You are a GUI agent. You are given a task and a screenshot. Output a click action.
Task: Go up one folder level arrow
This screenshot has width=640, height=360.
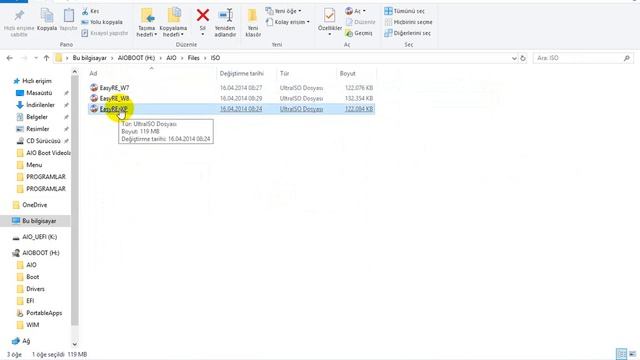coord(46,58)
